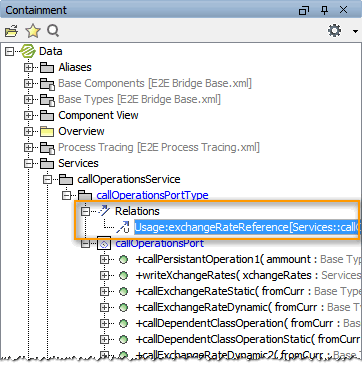Expand the callExchangeRateStatic operation
This screenshot has width=362, height=370.
(x=105, y=292)
